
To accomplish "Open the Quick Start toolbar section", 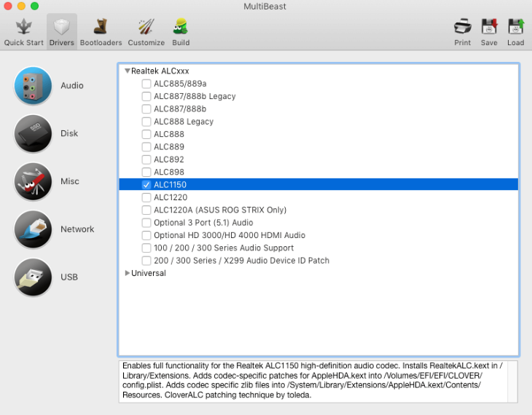I will (23, 32).
